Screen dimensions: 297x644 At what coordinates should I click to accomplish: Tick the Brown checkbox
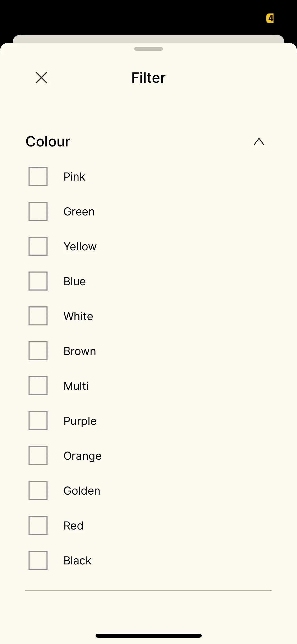click(38, 351)
